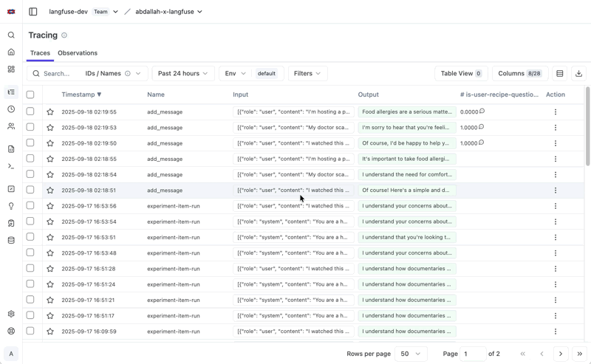Open actions menu for trace 16:53:56

coord(556,206)
